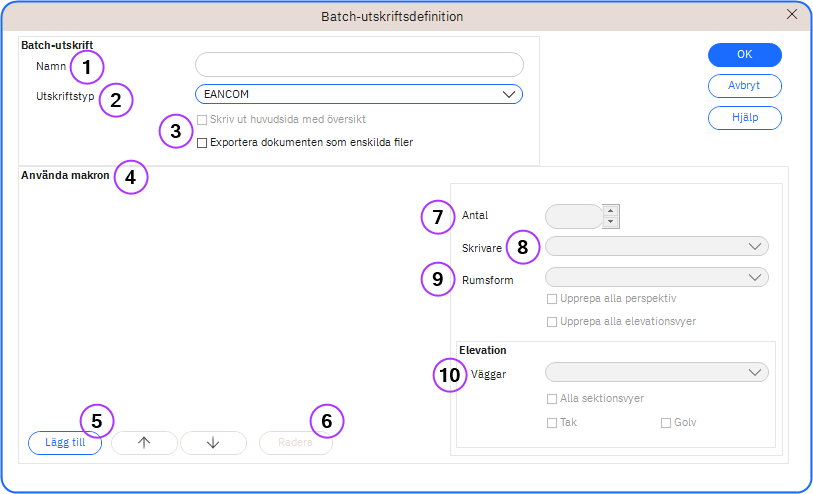
Task: Toggle the Alla sektionsvyer checkbox
Action: tap(552, 399)
